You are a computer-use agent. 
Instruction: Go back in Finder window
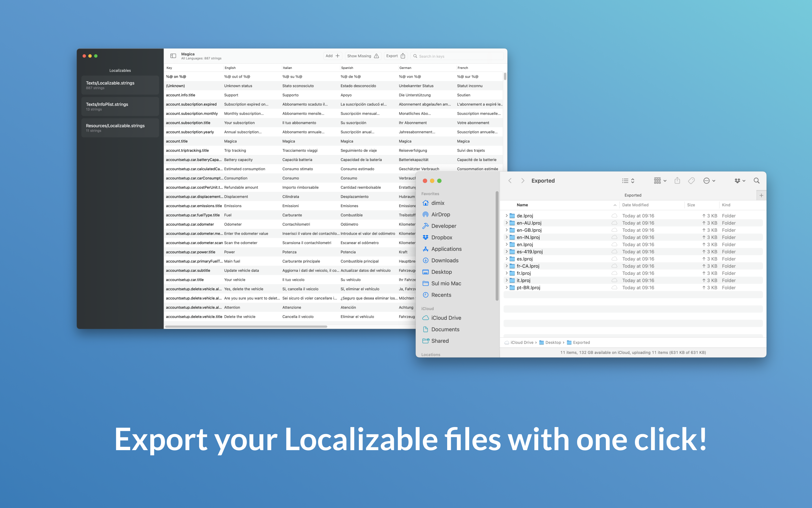pos(510,181)
